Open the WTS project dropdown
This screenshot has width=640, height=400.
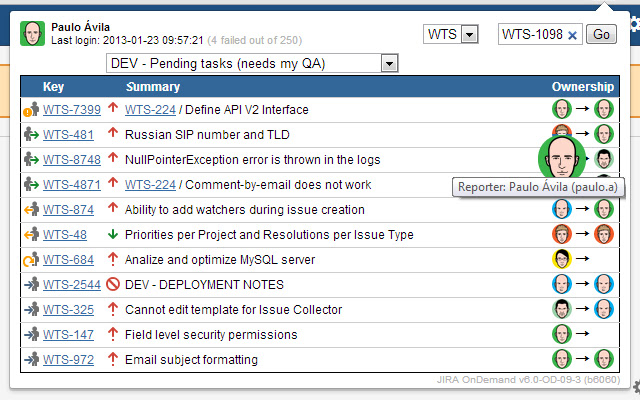451,34
